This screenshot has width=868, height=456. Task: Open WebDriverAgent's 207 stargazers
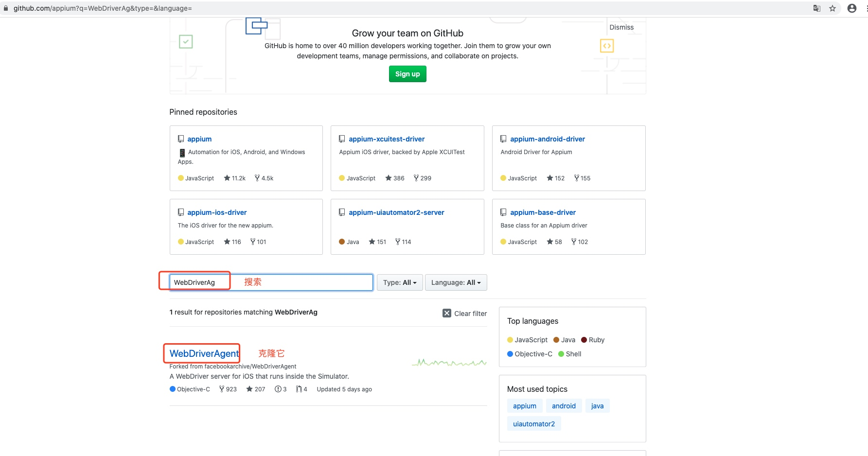[256, 389]
